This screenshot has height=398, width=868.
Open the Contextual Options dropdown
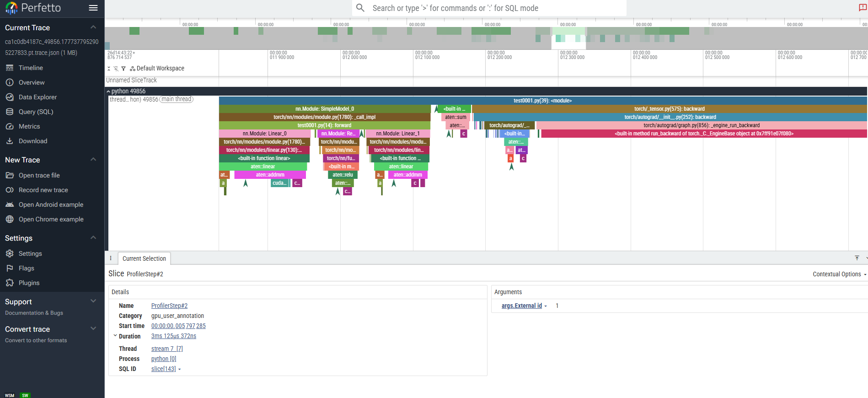[x=840, y=274]
